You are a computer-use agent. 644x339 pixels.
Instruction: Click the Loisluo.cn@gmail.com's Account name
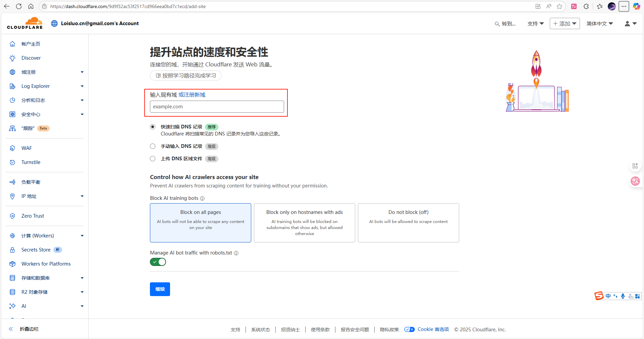click(100, 23)
